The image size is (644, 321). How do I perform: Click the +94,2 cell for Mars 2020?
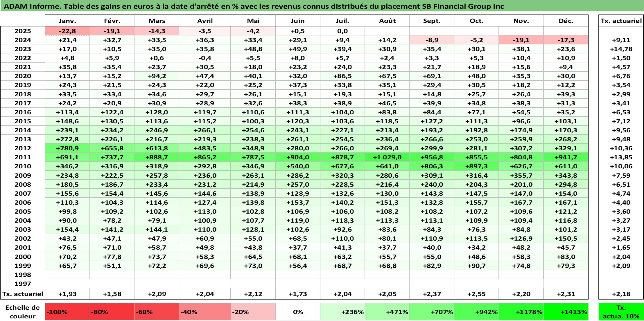(x=157, y=76)
